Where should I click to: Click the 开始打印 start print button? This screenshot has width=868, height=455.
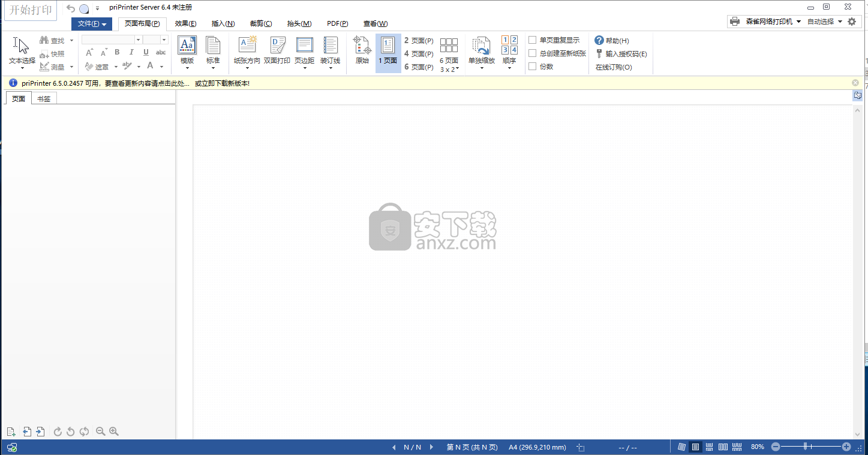(x=31, y=10)
